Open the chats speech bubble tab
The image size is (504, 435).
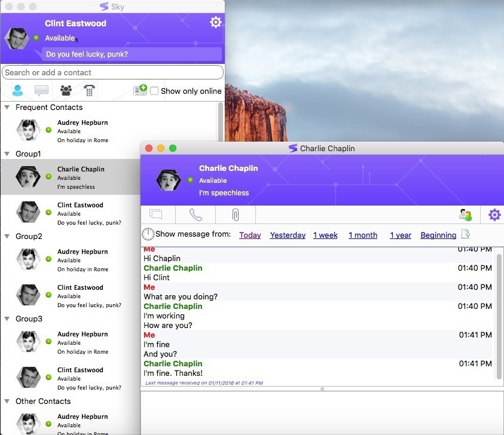(x=41, y=91)
